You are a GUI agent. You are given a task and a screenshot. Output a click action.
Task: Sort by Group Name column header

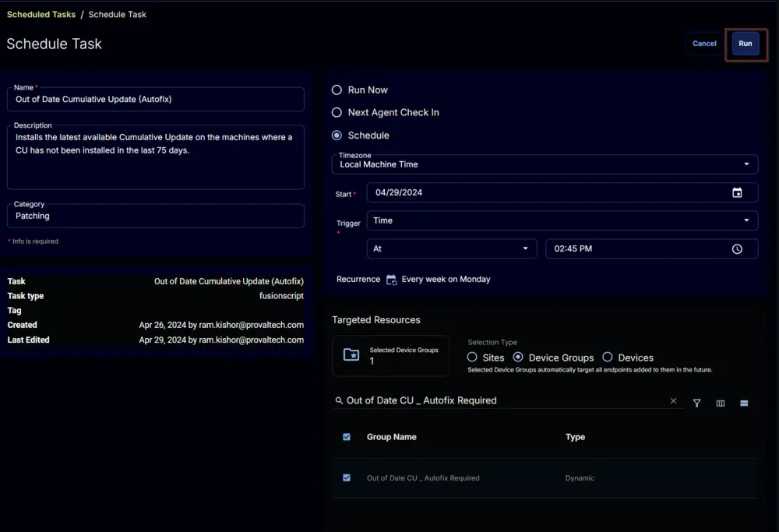[392, 437]
